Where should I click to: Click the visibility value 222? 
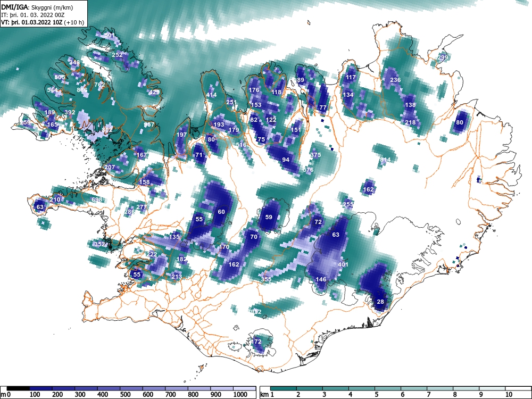[152, 254]
